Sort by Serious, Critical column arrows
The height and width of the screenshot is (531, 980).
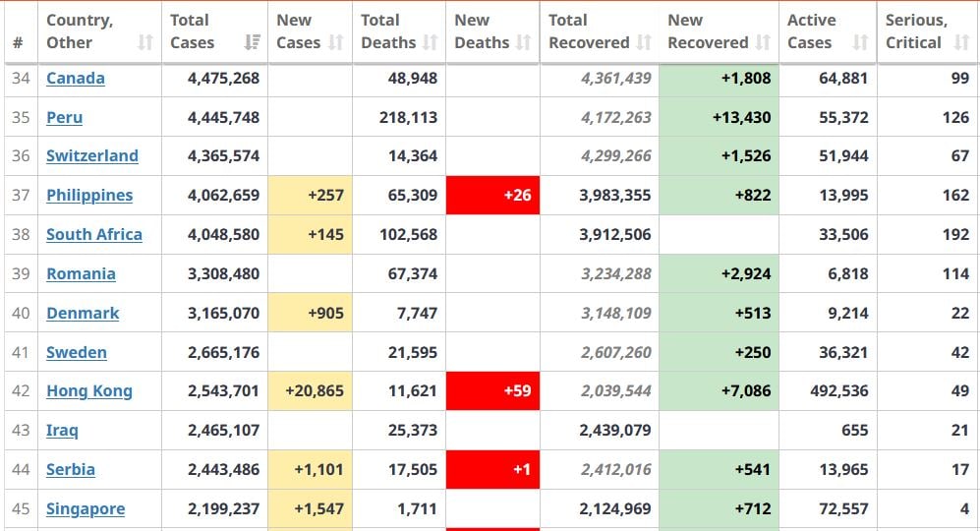961,42
